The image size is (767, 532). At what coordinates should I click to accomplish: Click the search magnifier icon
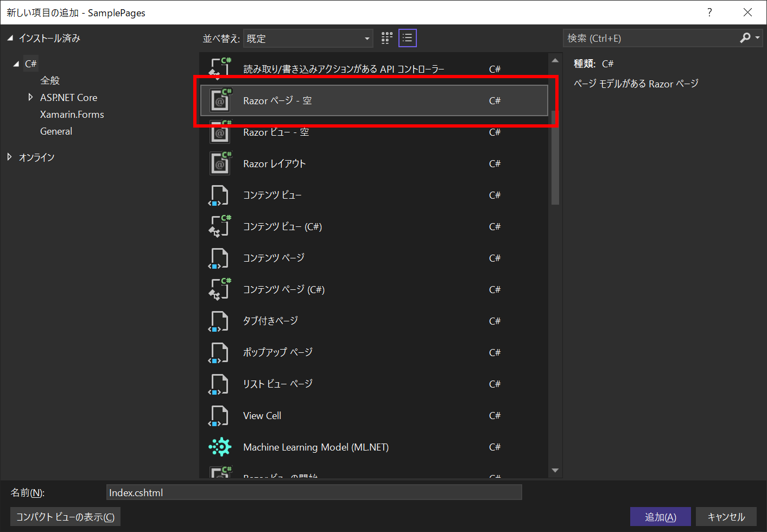tap(746, 37)
